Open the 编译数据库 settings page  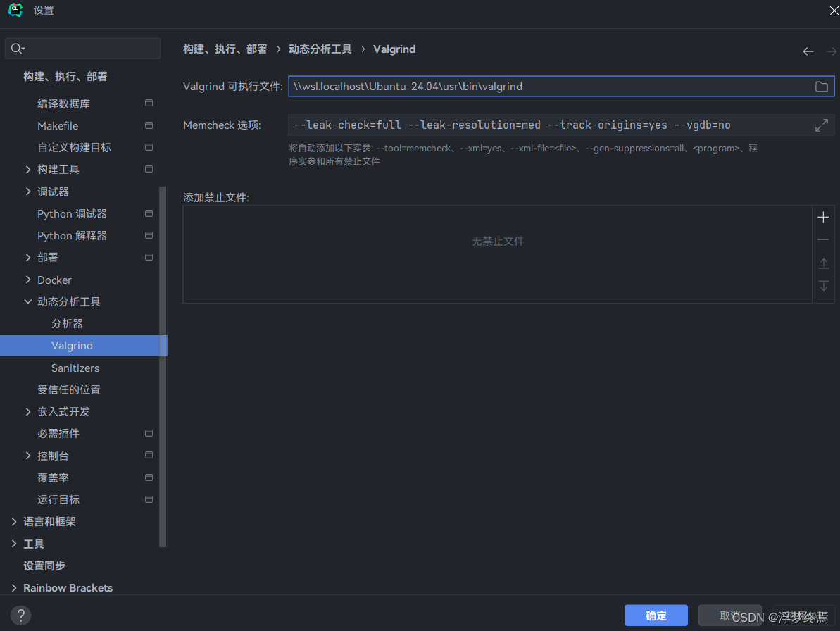(x=64, y=104)
